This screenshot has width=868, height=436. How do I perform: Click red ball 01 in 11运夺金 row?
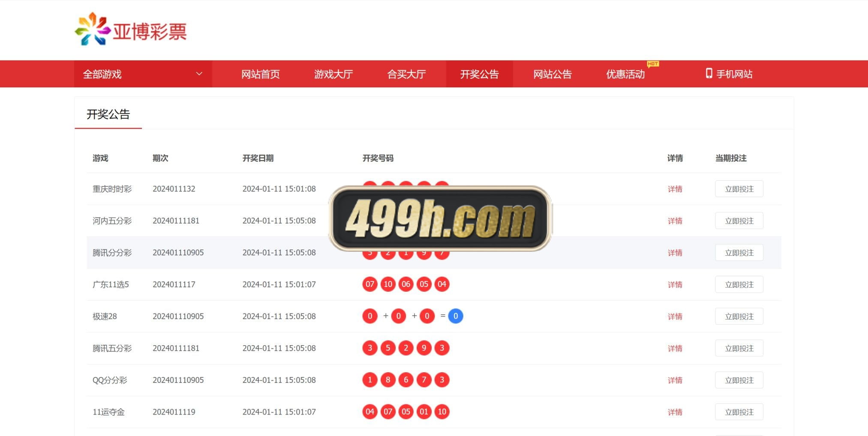(x=424, y=412)
